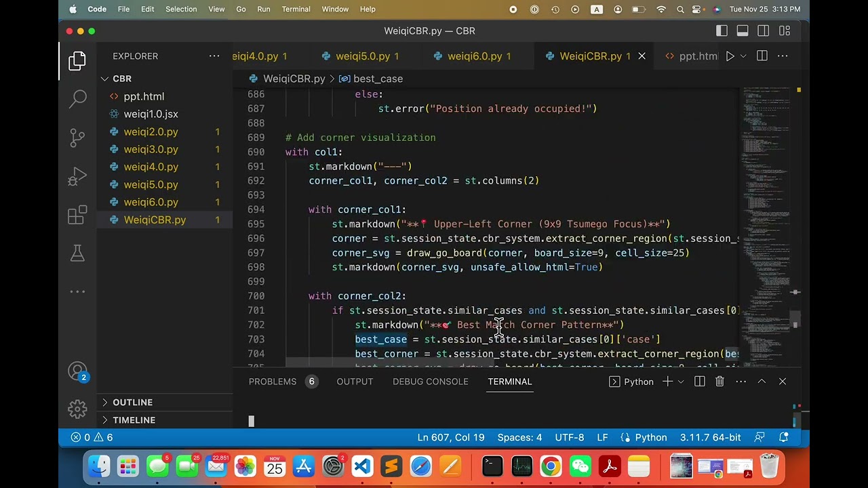This screenshot has width=868, height=488.
Task: Show additional views ellipsis in activity bar
Action: point(77,291)
